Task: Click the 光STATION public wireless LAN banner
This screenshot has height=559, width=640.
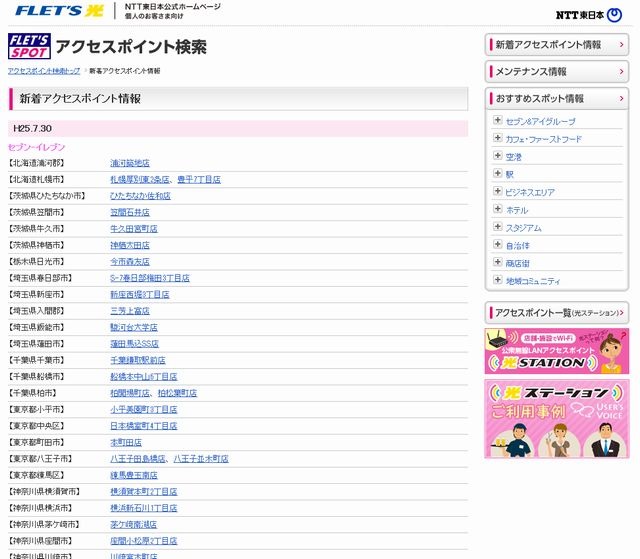Action: [x=557, y=351]
